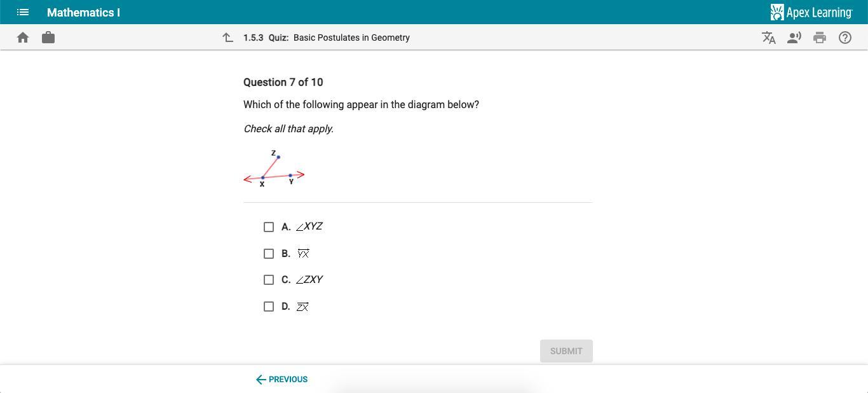The height and width of the screenshot is (393, 868).
Task: Open the briefcase tools icon
Action: pyautogui.click(x=48, y=38)
